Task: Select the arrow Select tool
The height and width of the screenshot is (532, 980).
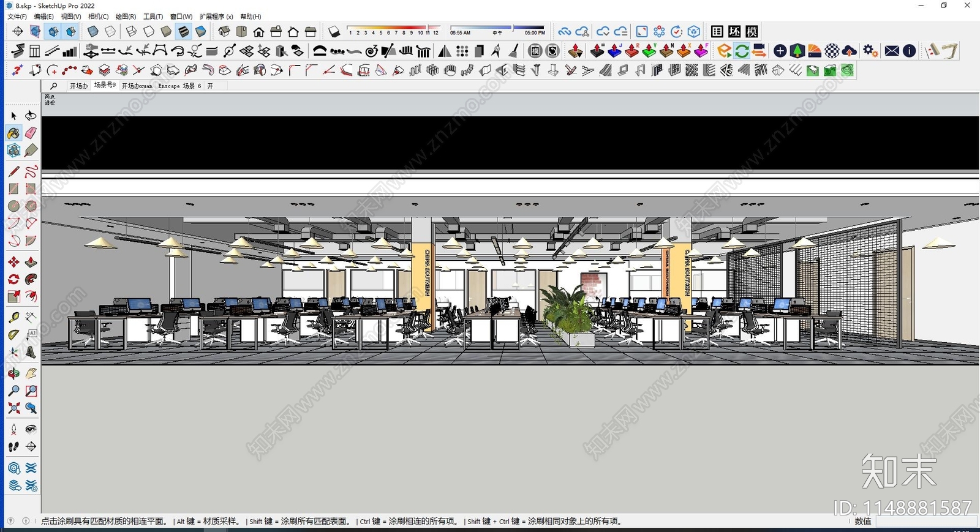Action: (13, 116)
